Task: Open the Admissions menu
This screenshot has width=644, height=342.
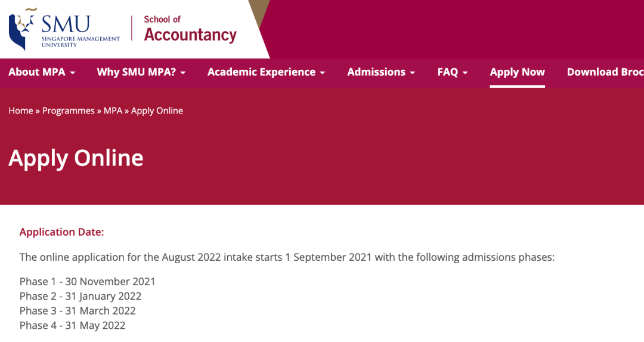Action: pyautogui.click(x=381, y=72)
